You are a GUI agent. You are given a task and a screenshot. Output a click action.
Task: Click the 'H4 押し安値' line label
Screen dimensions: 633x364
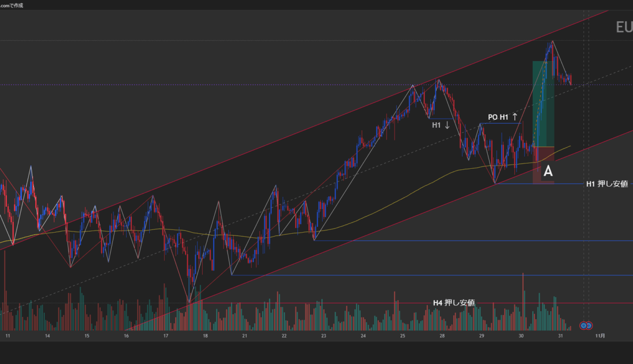click(x=454, y=303)
